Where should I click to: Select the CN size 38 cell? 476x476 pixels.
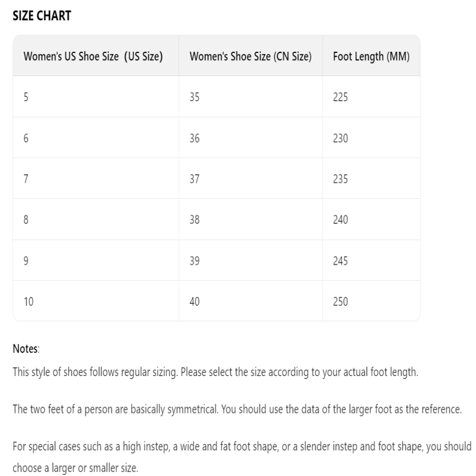click(195, 220)
